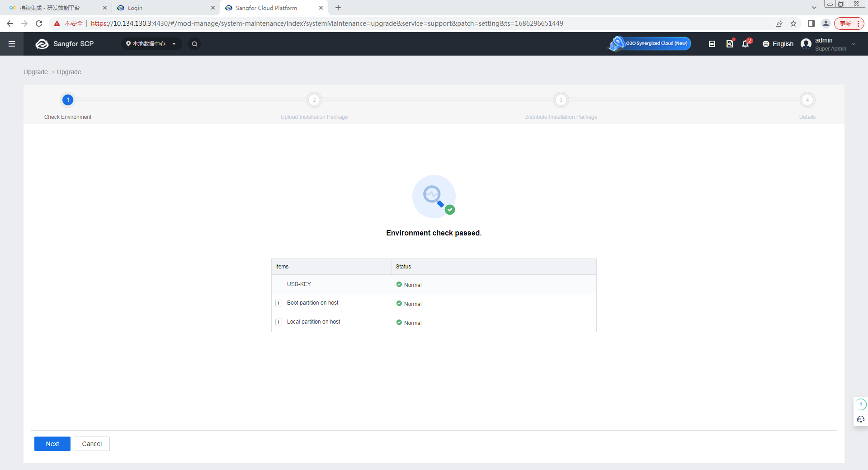Open the data center location dropdown
The image size is (868, 470).
(151, 44)
